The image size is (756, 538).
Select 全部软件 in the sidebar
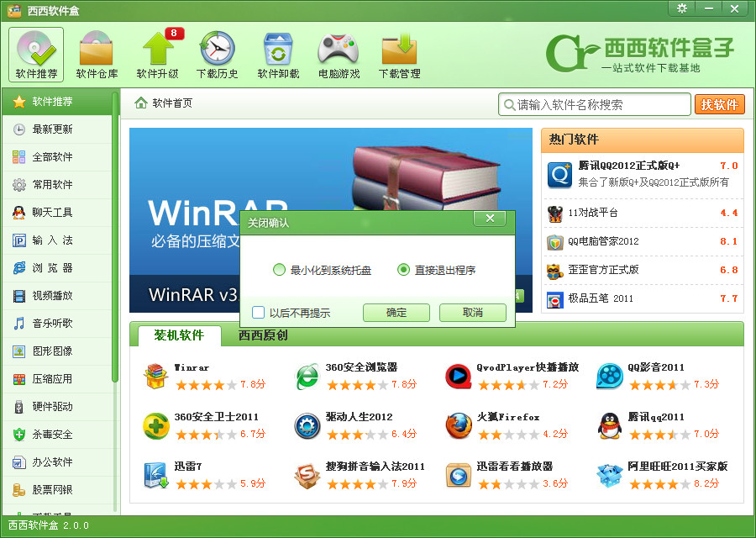click(57, 157)
